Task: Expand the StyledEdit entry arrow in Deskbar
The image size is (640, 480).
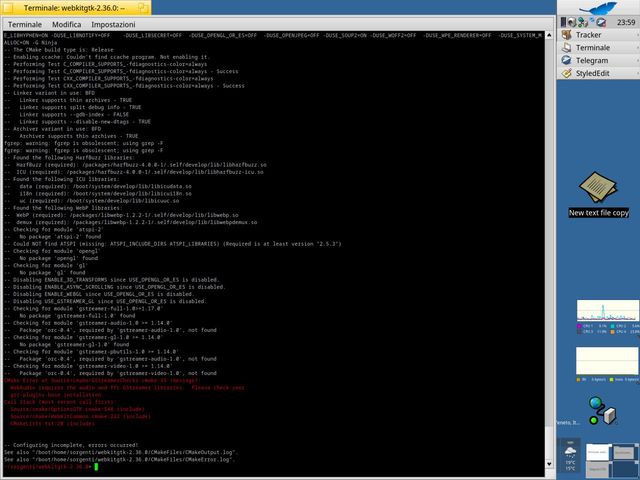Action: [638, 73]
